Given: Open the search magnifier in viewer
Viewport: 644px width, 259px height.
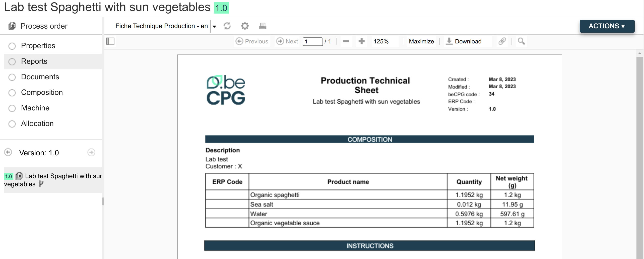Looking at the screenshot, I should pos(521,41).
